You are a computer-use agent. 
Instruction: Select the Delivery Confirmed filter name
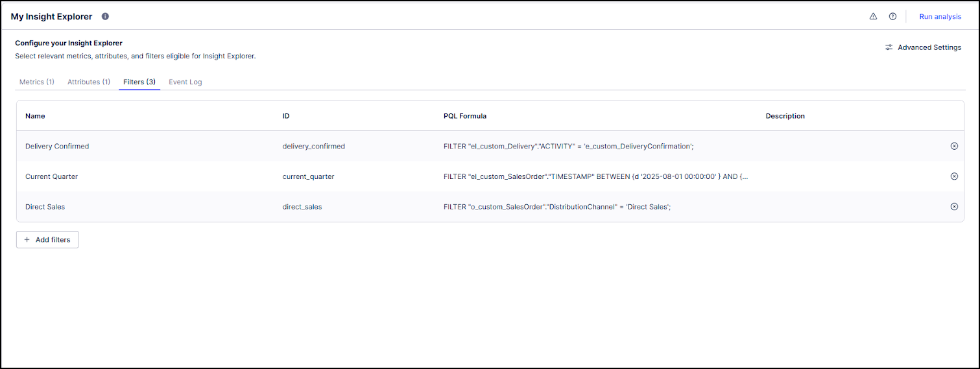pyautogui.click(x=57, y=147)
